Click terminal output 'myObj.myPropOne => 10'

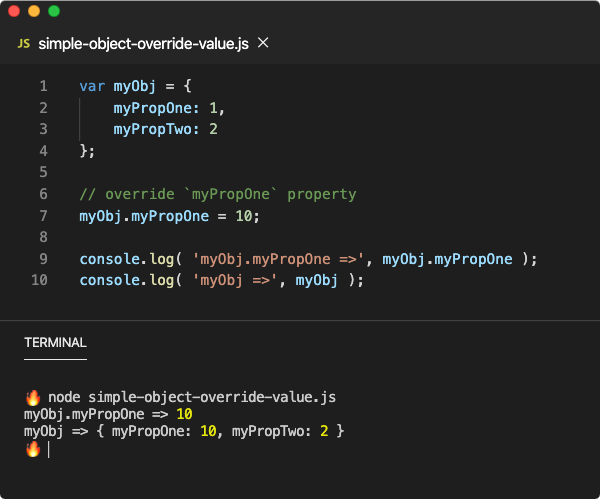coord(108,414)
